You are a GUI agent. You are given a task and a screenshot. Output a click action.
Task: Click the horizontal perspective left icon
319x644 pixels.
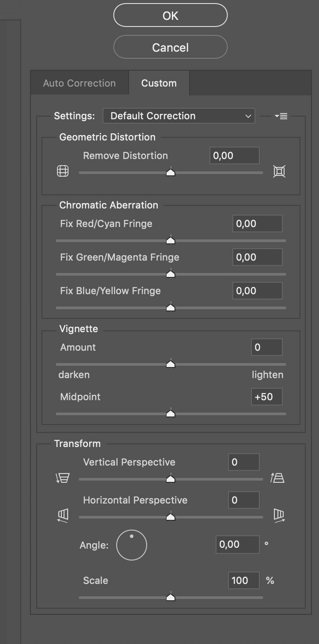(63, 515)
